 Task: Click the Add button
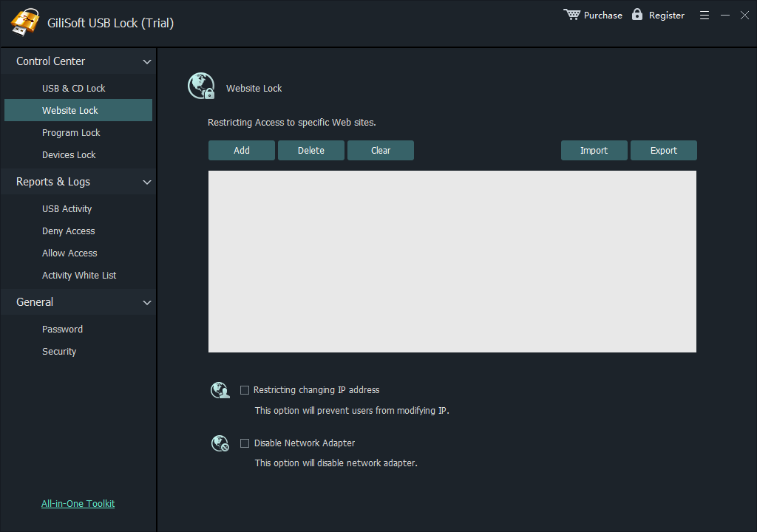242,151
